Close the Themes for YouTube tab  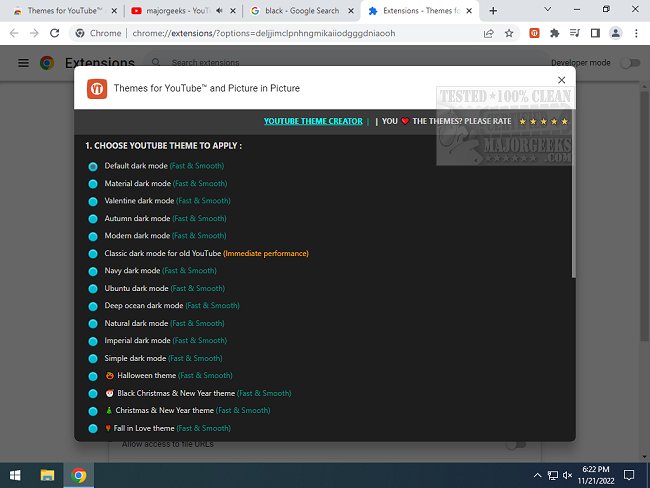click(x=114, y=11)
